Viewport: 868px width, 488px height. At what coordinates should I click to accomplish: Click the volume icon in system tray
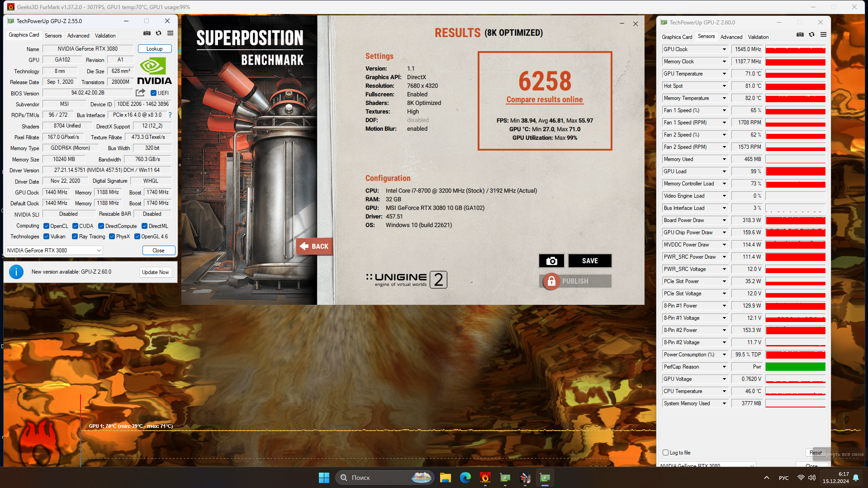(x=812, y=478)
